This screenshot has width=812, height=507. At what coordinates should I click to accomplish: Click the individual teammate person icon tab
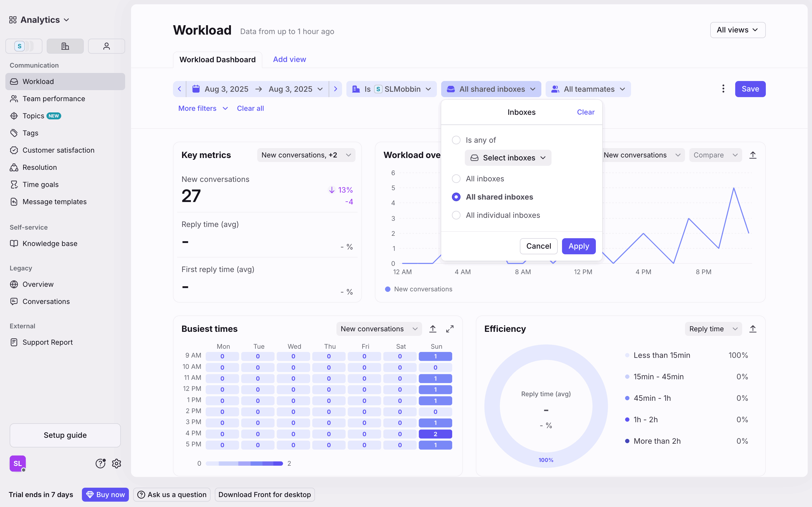click(x=106, y=46)
